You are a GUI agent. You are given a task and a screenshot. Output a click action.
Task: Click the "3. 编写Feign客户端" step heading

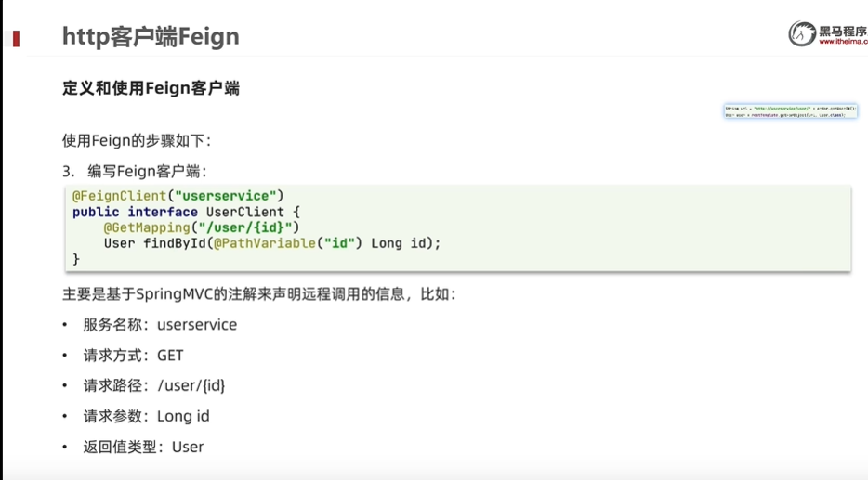135,172
